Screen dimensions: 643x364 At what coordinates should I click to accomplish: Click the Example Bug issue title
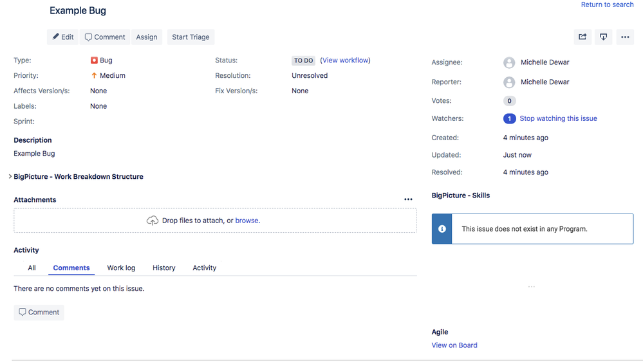click(78, 11)
